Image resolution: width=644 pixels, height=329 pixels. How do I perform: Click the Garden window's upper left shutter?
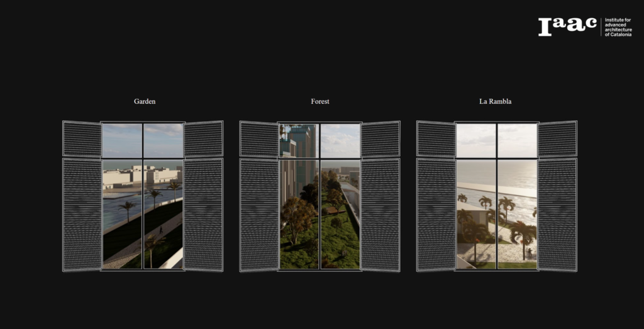click(x=82, y=138)
